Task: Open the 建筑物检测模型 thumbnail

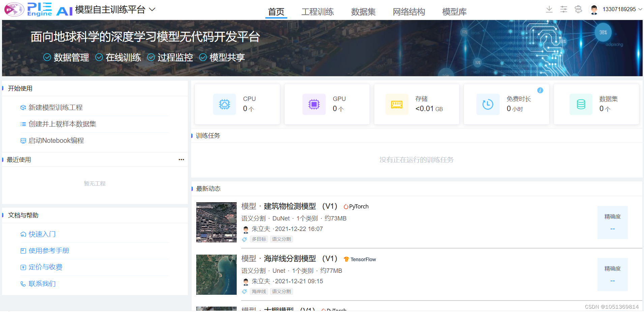Action: coord(216,222)
